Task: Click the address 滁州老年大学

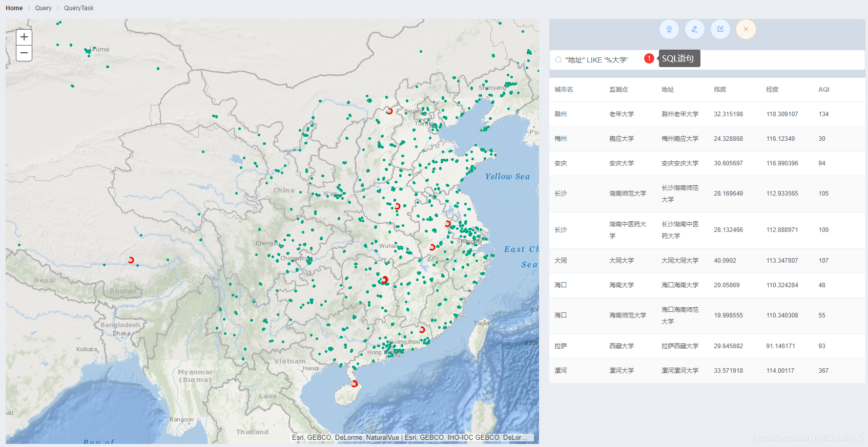Action: pyautogui.click(x=680, y=114)
